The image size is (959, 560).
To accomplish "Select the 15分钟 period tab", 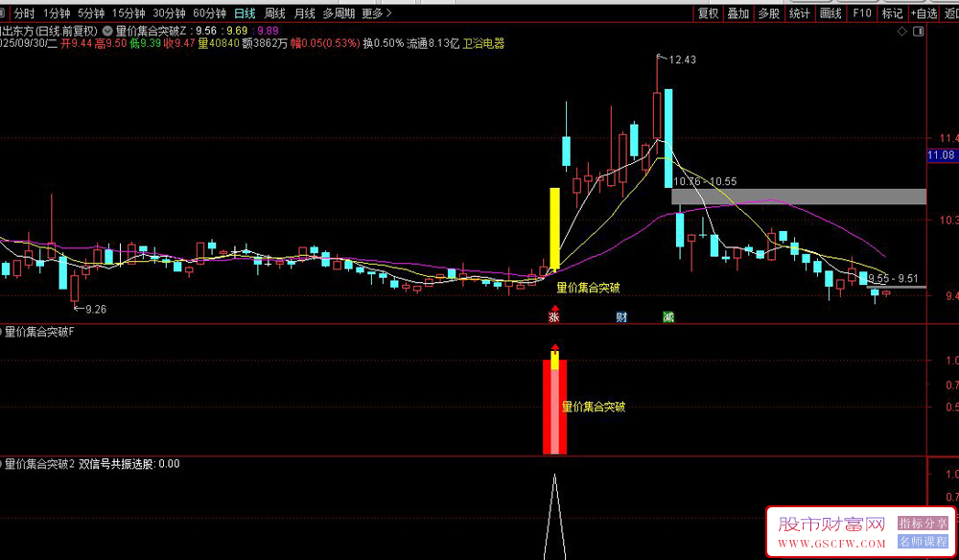I will click(128, 12).
